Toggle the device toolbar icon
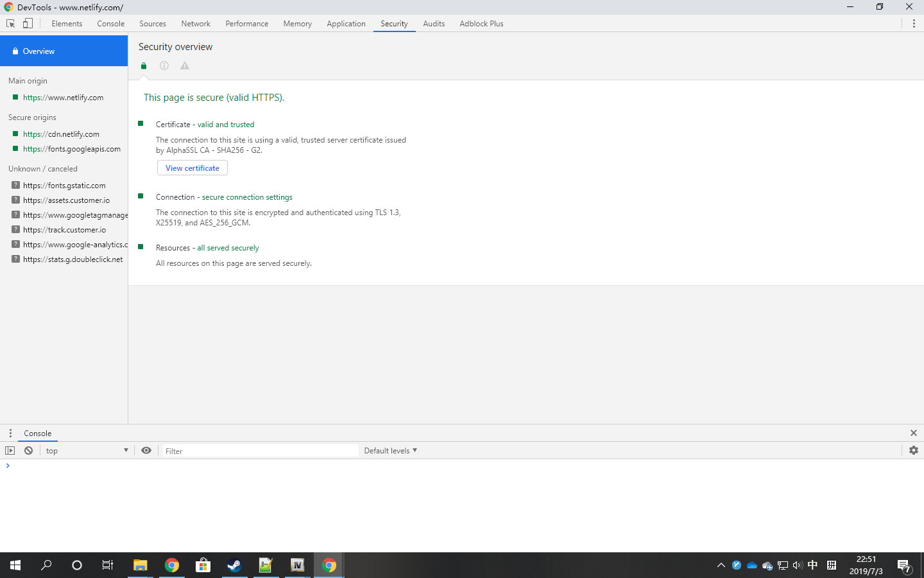Image resolution: width=924 pixels, height=578 pixels. tap(28, 24)
